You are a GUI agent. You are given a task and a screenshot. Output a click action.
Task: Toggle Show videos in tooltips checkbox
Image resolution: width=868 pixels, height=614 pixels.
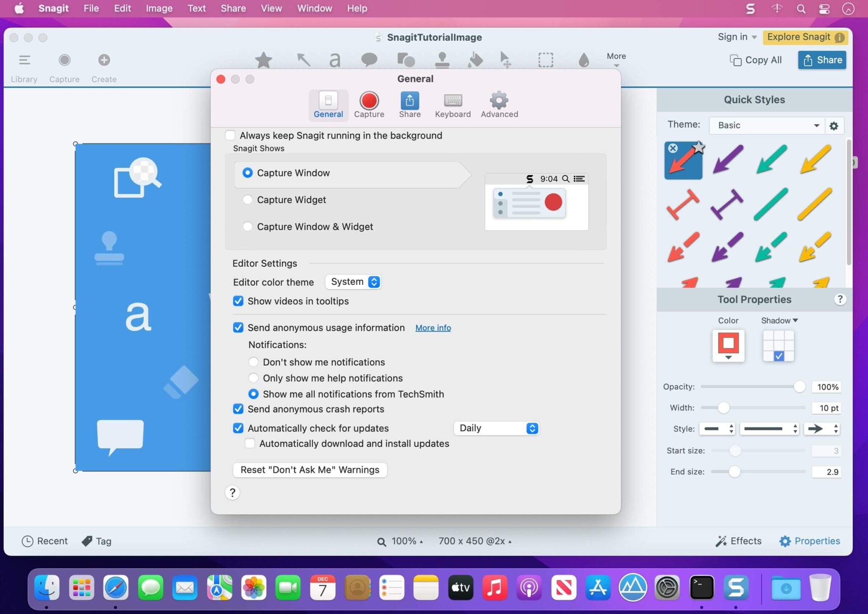click(x=237, y=301)
